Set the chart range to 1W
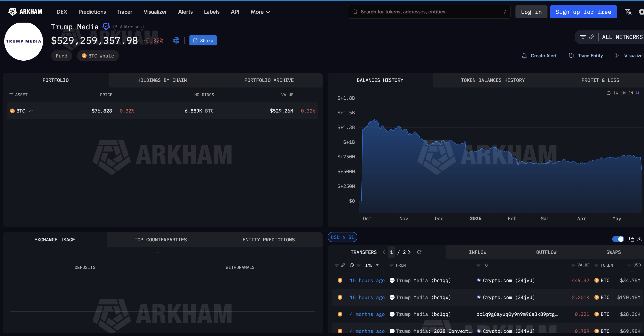The image size is (644, 336). (616, 93)
